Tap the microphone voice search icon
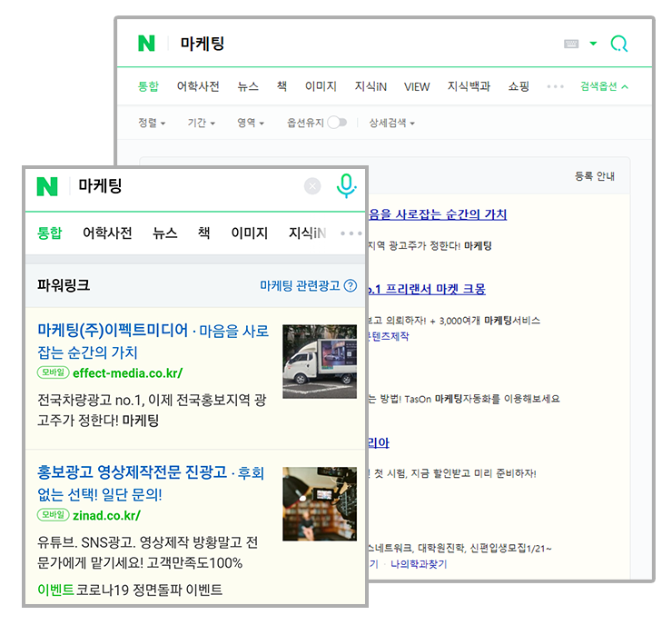The width and height of the screenshot is (672, 625). tap(346, 185)
